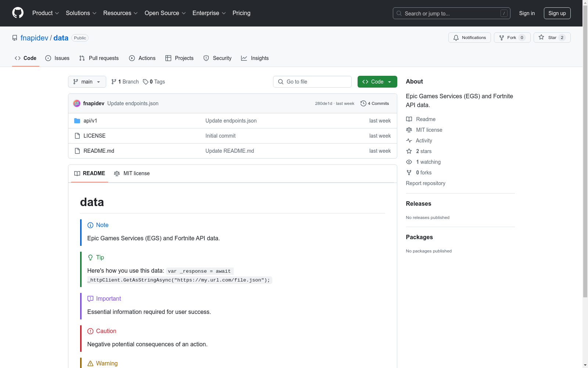Click the GitHub logo icon
The image size is (588, 368).
18,13
